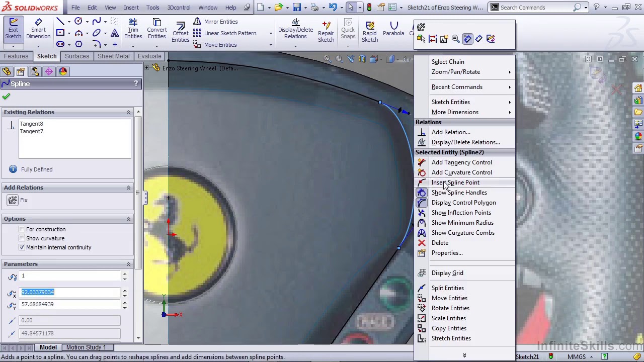The width and height of the screenshot is (644, 362).
Task: Open the Tools menu
Action: pos(152,8)
